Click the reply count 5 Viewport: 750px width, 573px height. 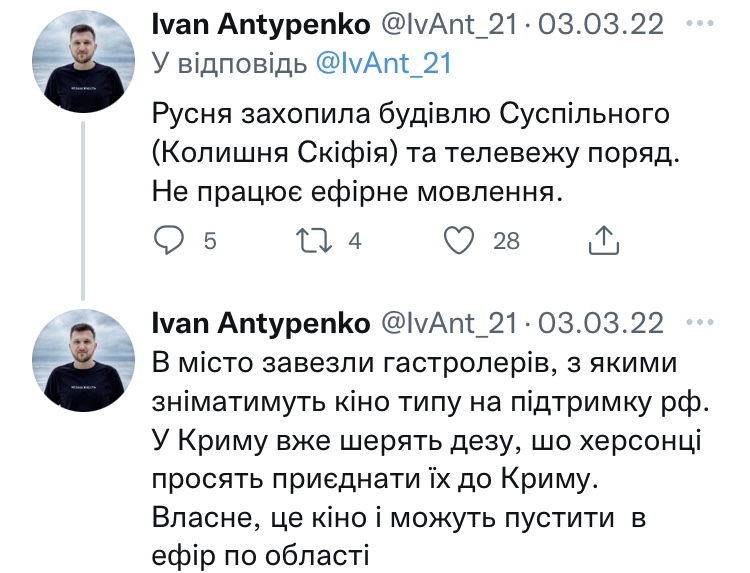(209, 241)
